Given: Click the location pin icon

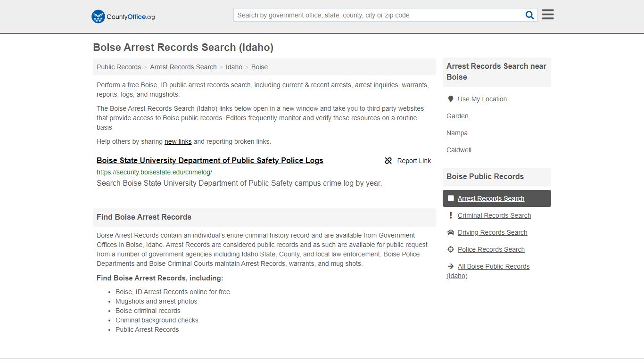Looking at the screenshot, I should 451,99.
